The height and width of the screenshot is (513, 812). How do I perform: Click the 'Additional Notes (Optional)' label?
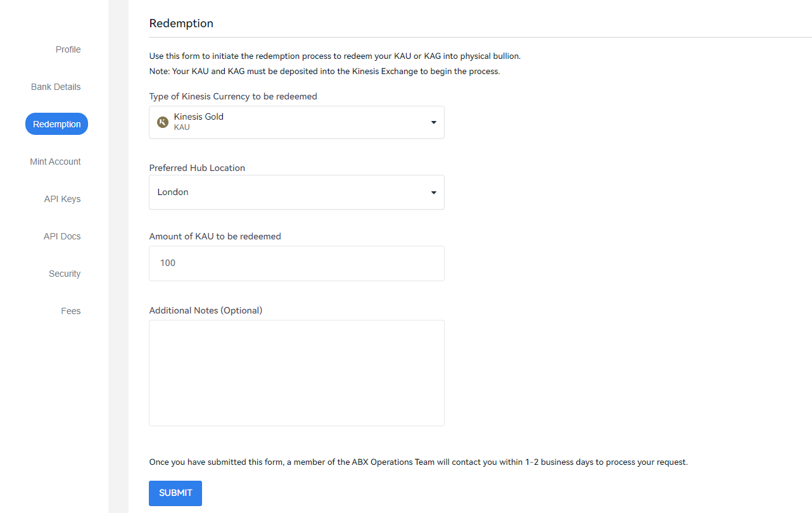205,310
